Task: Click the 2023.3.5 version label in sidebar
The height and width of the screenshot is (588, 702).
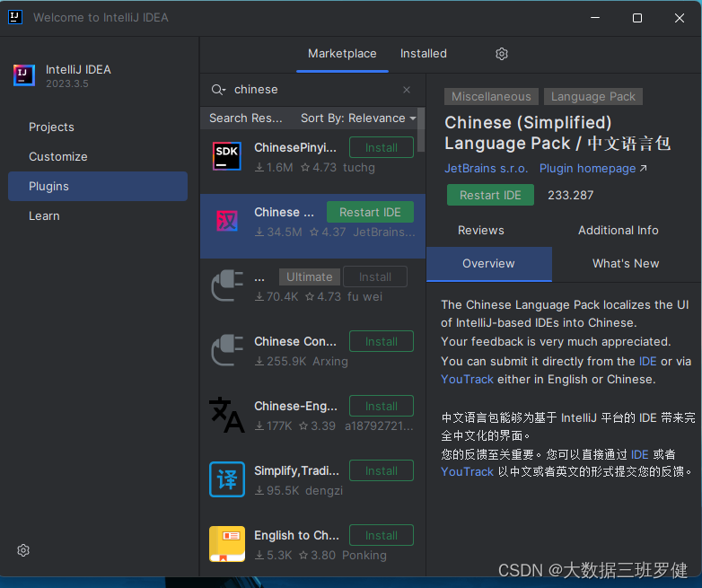Action: pyautogui.click(x=67, y=83)
